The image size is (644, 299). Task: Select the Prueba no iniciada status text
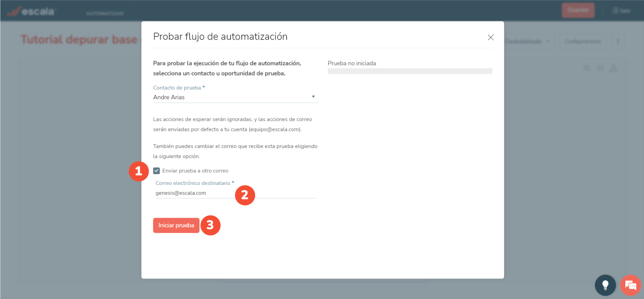tap(352, 63)
